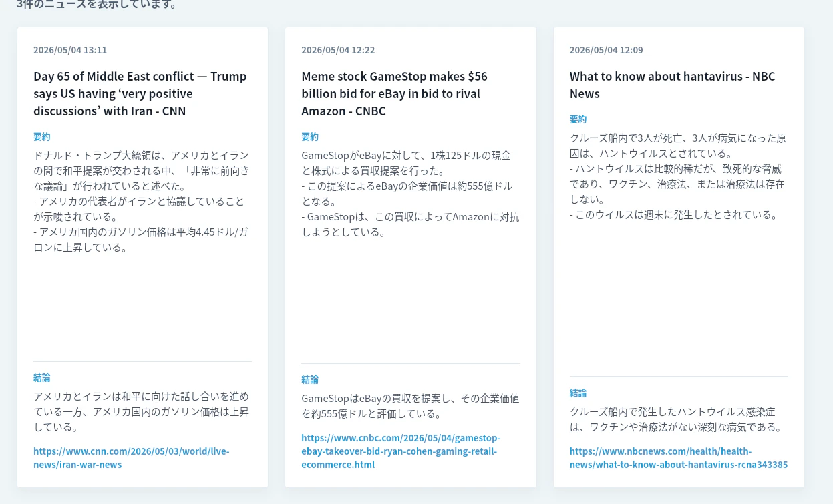Click the Meme stock GameStop CNBC headline

(395, 93)
